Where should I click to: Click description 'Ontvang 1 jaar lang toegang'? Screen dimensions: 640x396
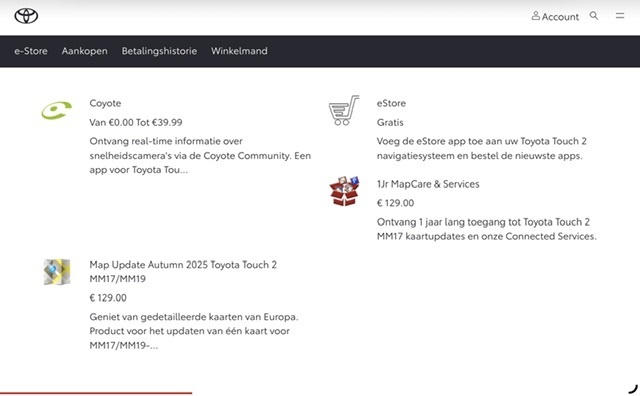(x=487, y=229)
